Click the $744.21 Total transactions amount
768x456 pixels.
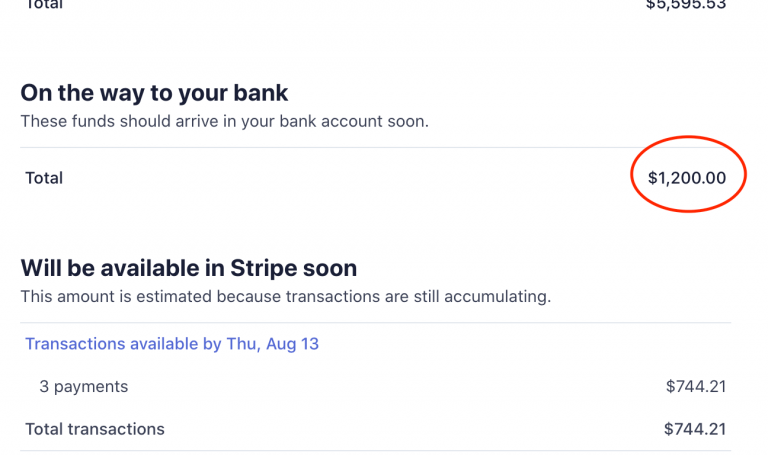tap(695, 429)
